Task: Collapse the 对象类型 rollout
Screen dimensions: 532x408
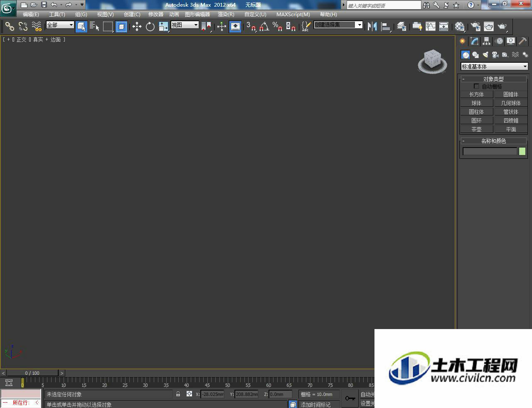Action: pos(493,79)
